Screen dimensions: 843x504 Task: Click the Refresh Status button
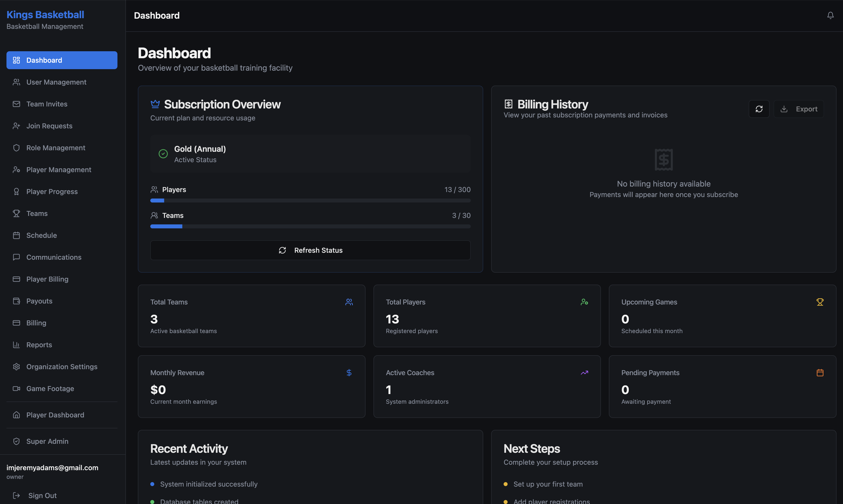tap(310, 250)
